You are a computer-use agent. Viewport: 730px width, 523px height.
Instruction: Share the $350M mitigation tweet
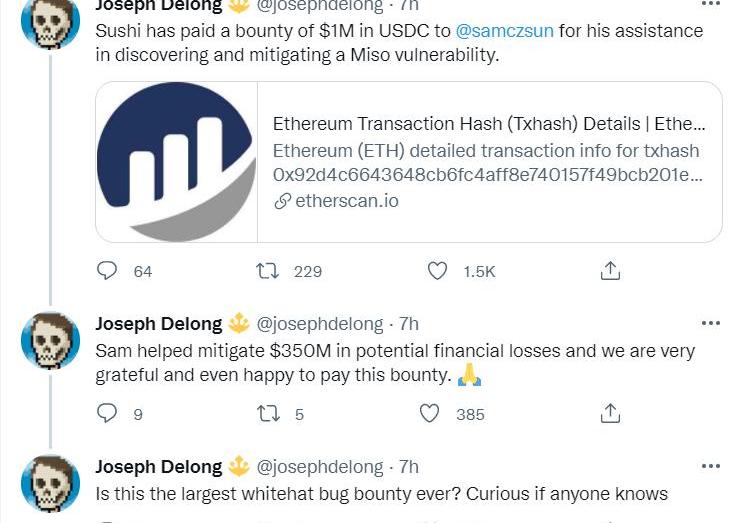(610, 414)
